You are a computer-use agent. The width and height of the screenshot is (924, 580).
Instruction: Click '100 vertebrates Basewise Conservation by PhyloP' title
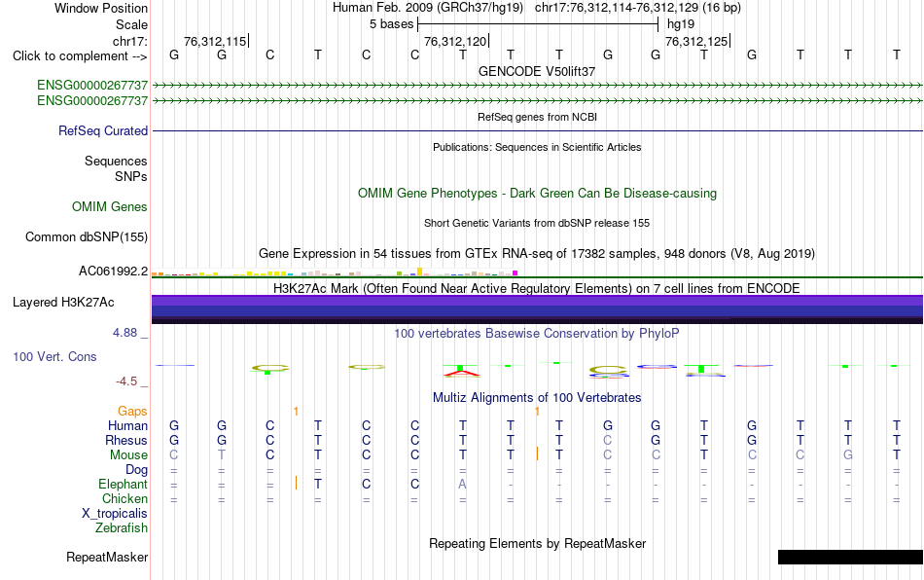coord(537,333)
